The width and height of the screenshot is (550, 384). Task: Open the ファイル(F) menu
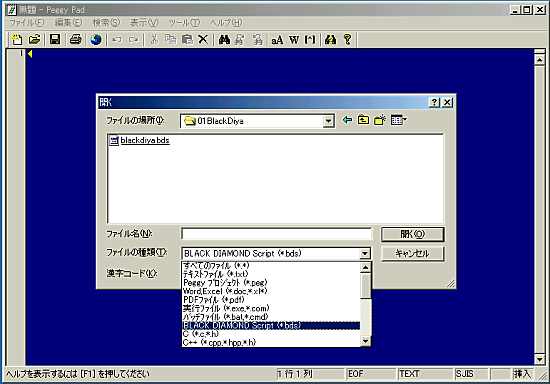pos(26,23)
